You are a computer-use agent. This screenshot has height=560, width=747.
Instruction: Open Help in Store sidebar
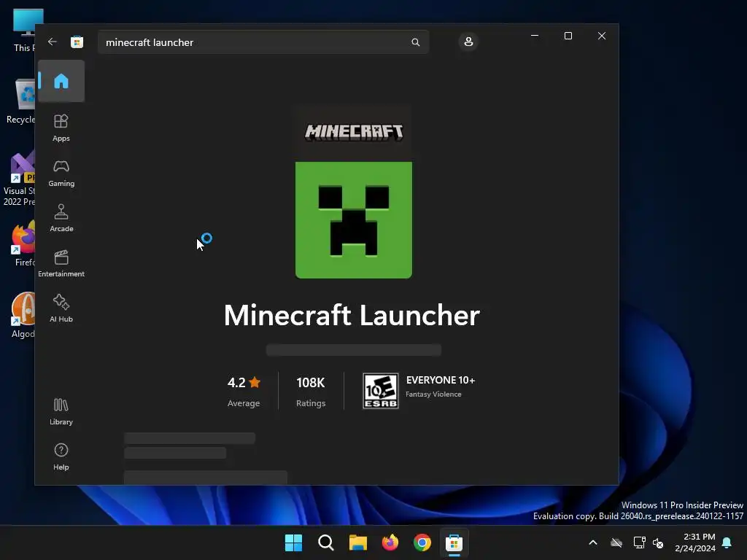pyautogui.click(x=61, y=456)
